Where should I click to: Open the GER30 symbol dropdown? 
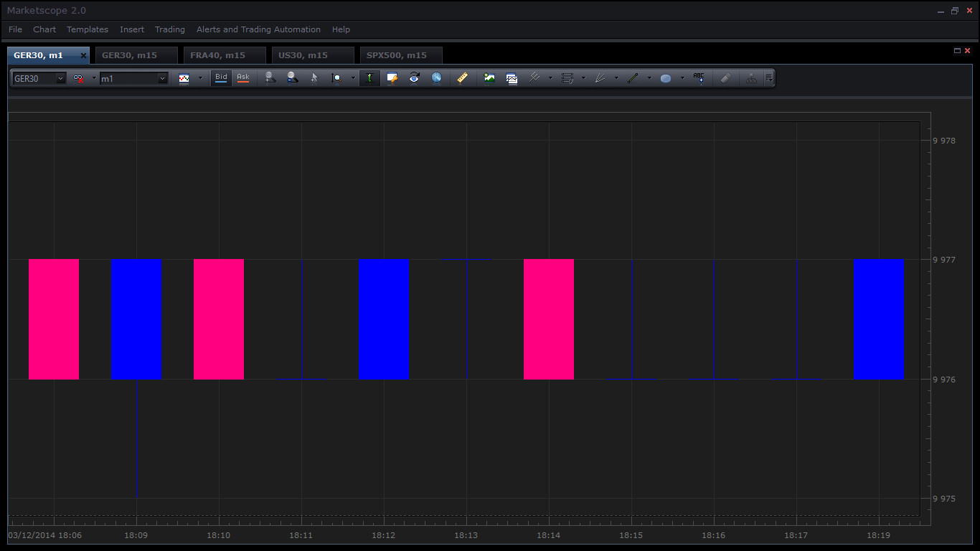tap(60, 78)
